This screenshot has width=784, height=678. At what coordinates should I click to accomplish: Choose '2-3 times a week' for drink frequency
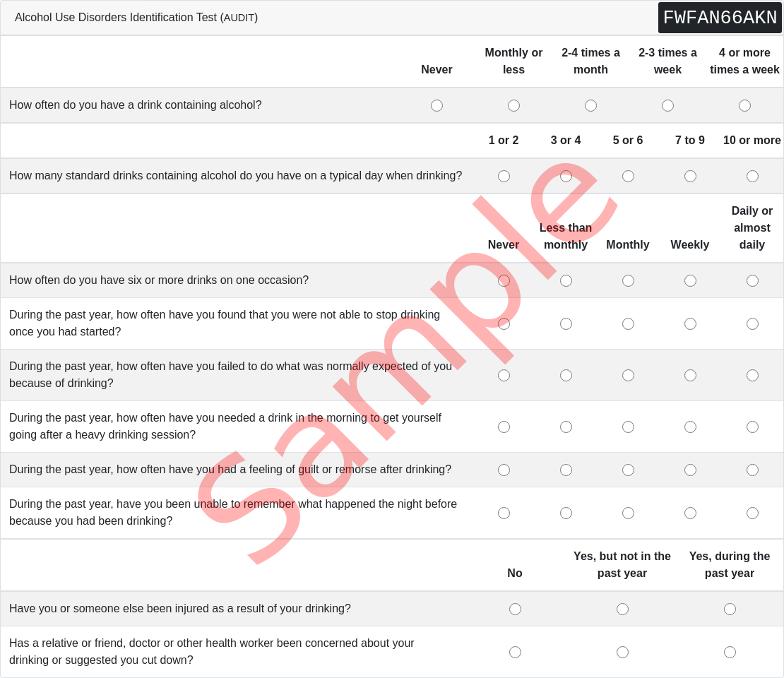coord(667,105)
